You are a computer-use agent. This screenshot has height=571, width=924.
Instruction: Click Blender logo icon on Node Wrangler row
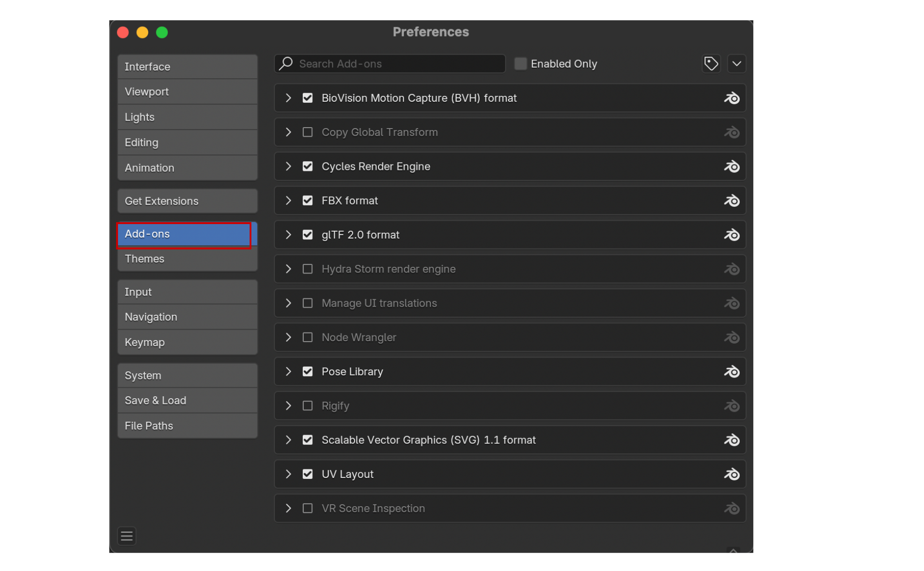click(x=731, y=338)
